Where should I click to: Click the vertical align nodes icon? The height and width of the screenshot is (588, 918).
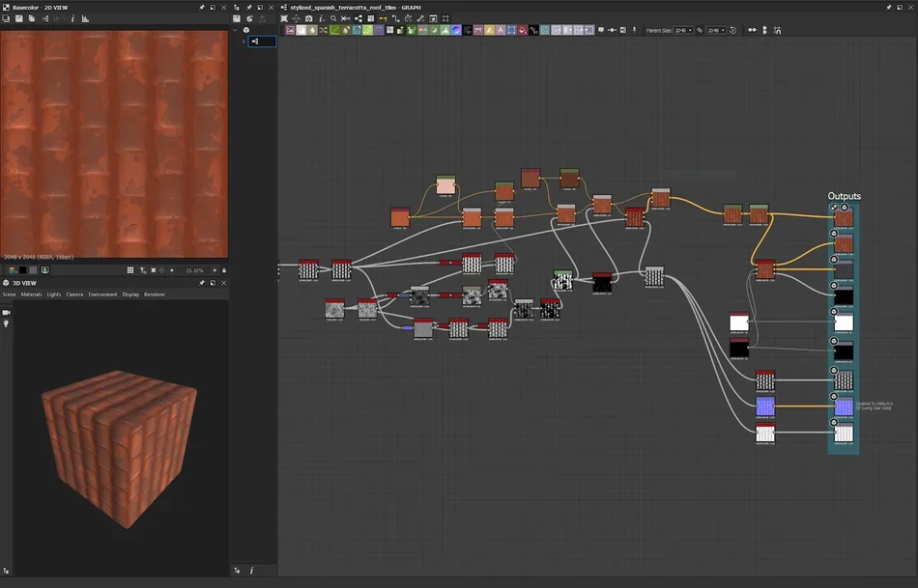click(764, 30)
